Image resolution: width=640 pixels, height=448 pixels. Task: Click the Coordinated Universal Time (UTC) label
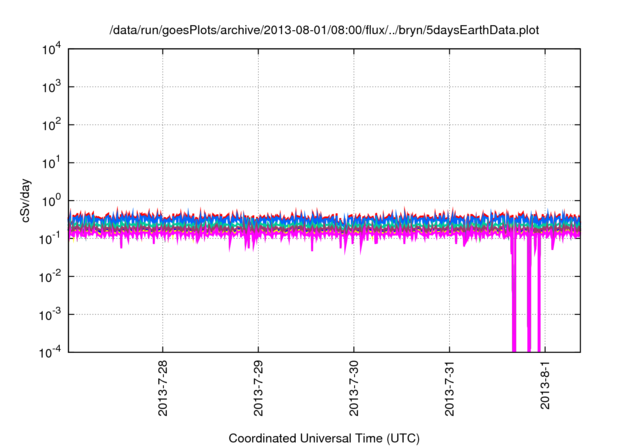(324, 438)
